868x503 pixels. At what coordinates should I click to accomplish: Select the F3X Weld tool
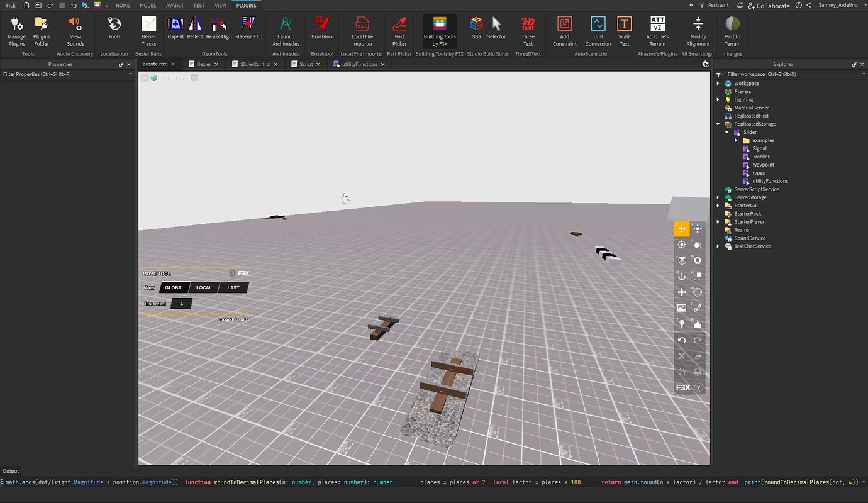pos(698,307)
